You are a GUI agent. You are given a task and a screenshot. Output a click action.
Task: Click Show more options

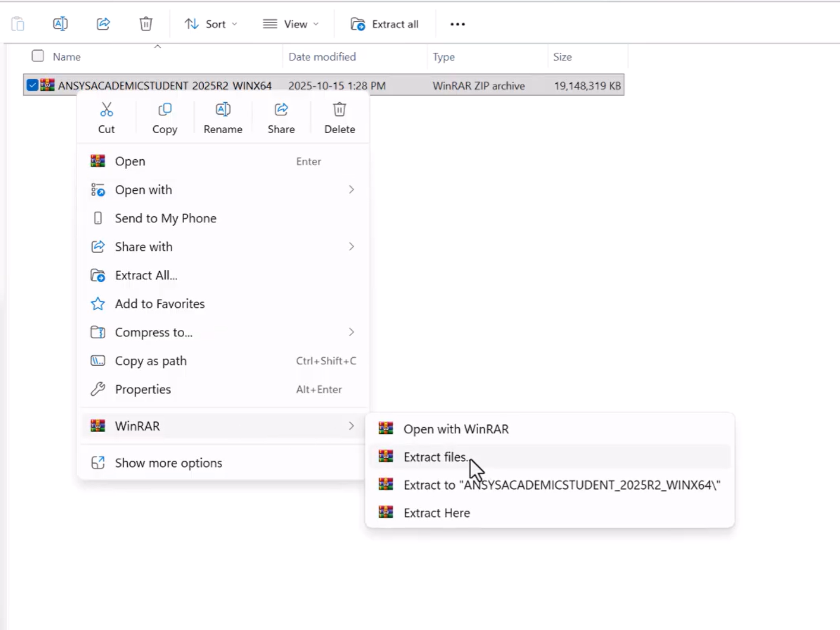pyautogui.click(x=168, y=463)
